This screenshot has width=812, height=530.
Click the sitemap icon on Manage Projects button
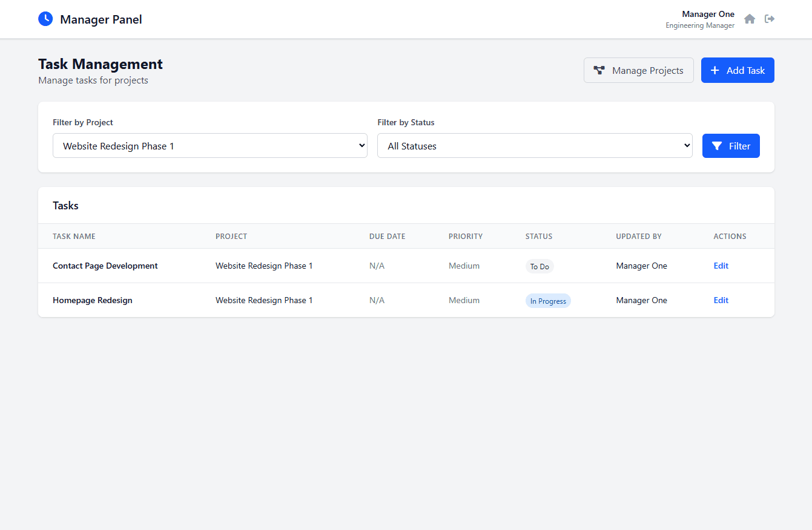(599, 70)
